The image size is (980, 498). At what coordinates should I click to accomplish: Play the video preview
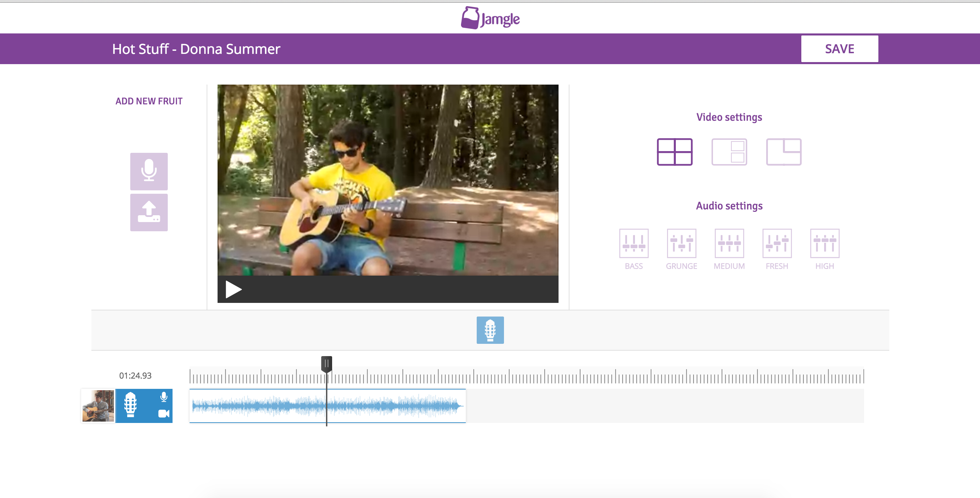[x=233, y=290]
